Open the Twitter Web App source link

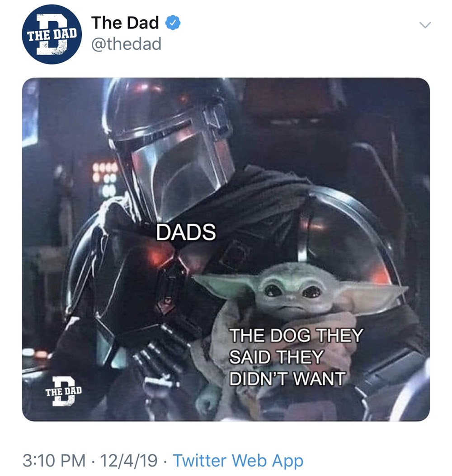[x=238, y=460]
